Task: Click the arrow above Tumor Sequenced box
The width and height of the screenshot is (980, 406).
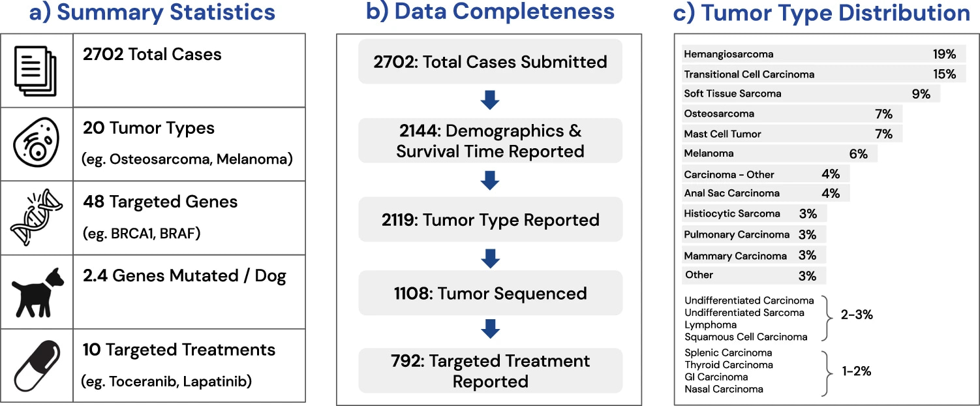Action: pyautogui.click(x=490, y=259)
